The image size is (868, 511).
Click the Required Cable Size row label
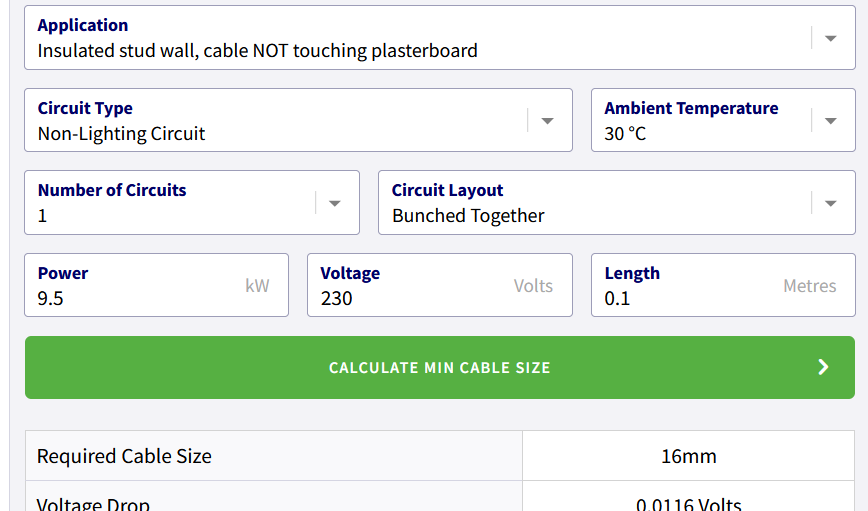tap(124, 456)
